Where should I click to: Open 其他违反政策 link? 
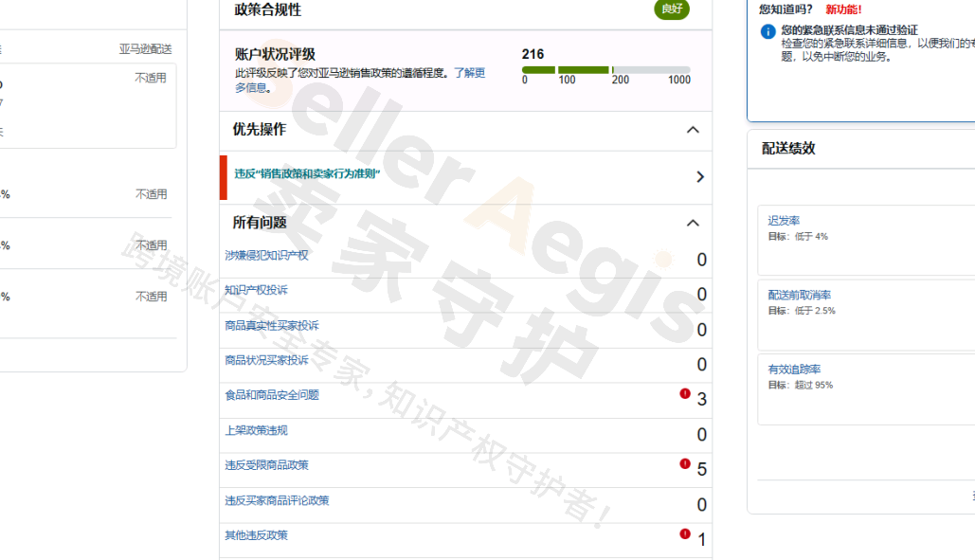(256, 535)
